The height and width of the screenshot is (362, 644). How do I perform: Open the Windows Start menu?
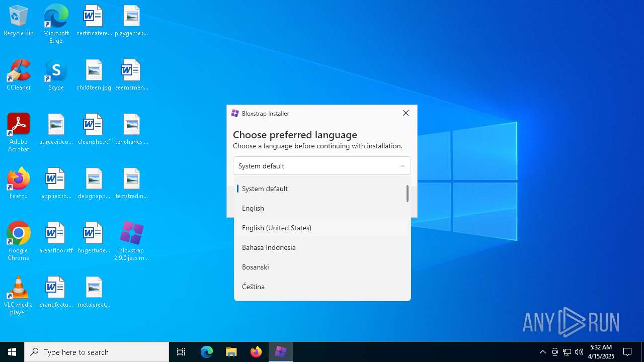point(12,352)
